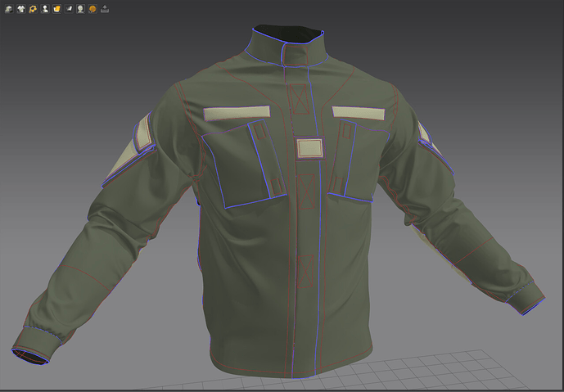
Task: Open the white avatar figure display icon
Action: click(44, 9)
